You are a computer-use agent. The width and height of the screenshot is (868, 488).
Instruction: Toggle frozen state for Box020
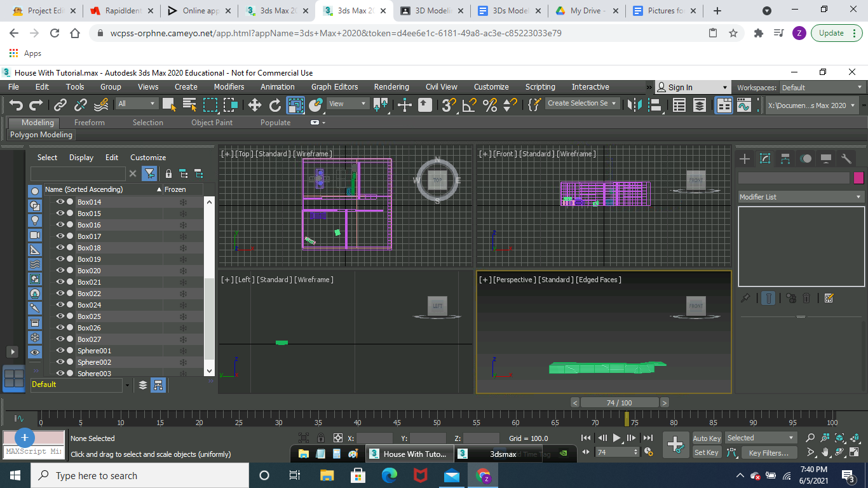[x=183, y=271]
